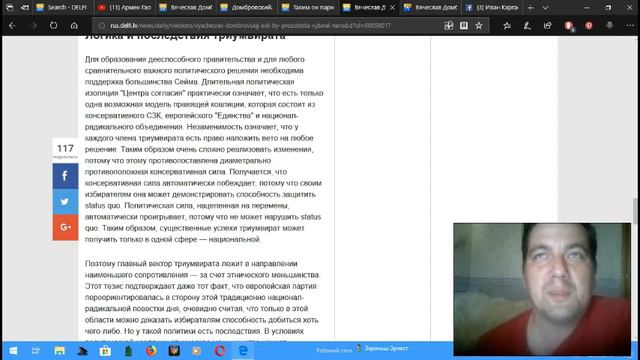Close the active Вячеслав Д tab
Viewport: 640px width, 360px height.
[x=392, y=8]
